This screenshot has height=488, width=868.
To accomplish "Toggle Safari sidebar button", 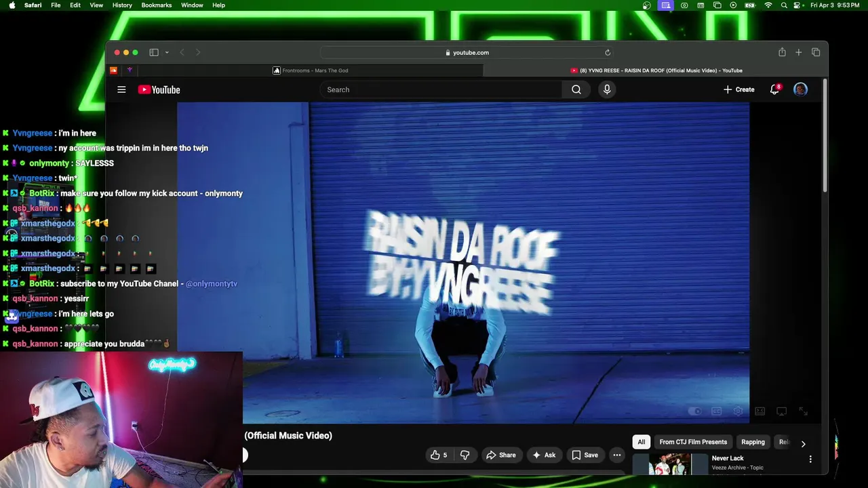I will 154,52.
